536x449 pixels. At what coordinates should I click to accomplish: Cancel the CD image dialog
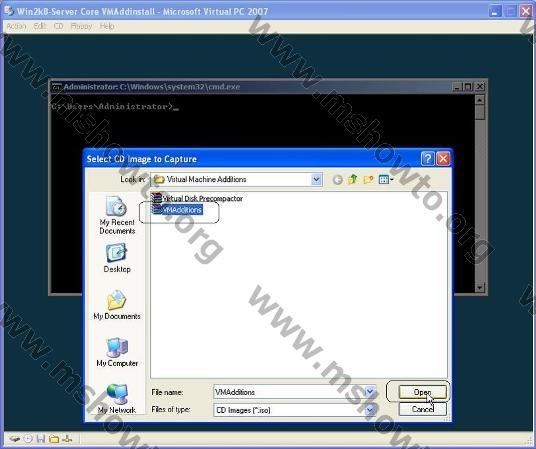(x=423, y=409)
